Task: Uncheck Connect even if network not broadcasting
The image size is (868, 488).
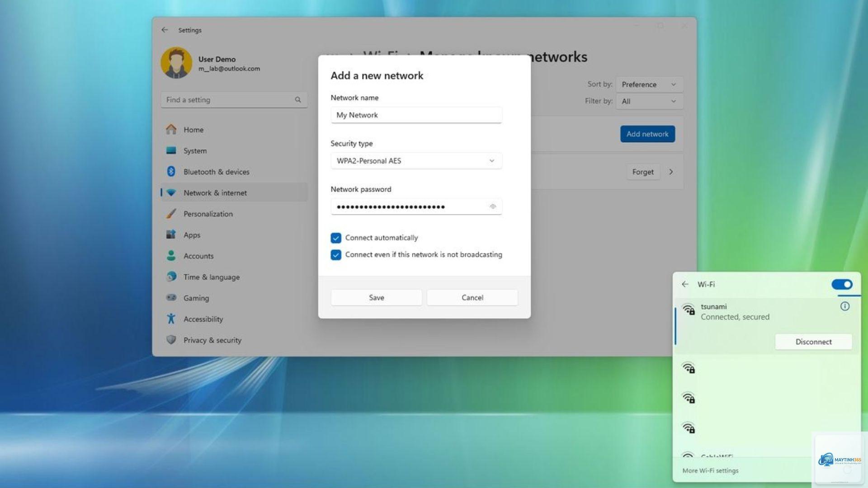Action: (336, 255)
